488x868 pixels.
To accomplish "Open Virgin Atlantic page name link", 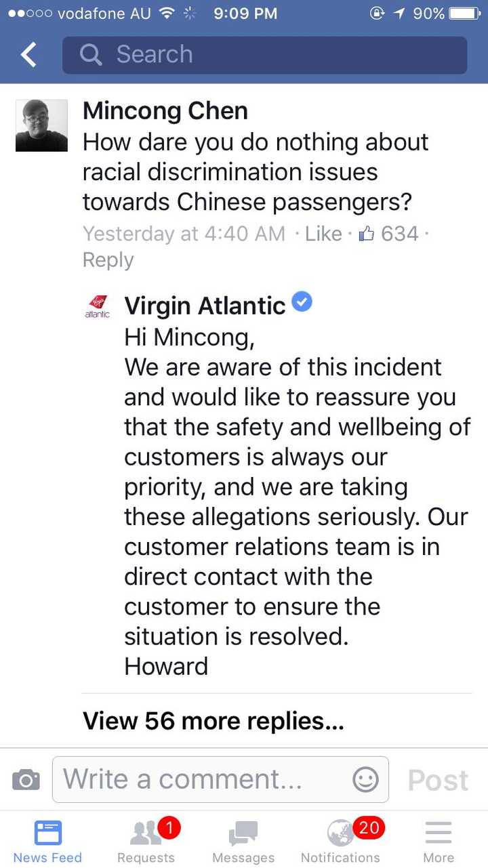I will [205, 306].
